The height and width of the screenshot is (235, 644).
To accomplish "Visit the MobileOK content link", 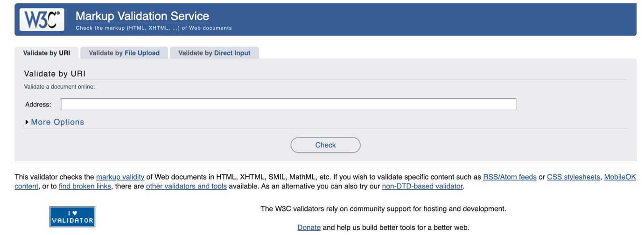I will click(x=620, y=177).
